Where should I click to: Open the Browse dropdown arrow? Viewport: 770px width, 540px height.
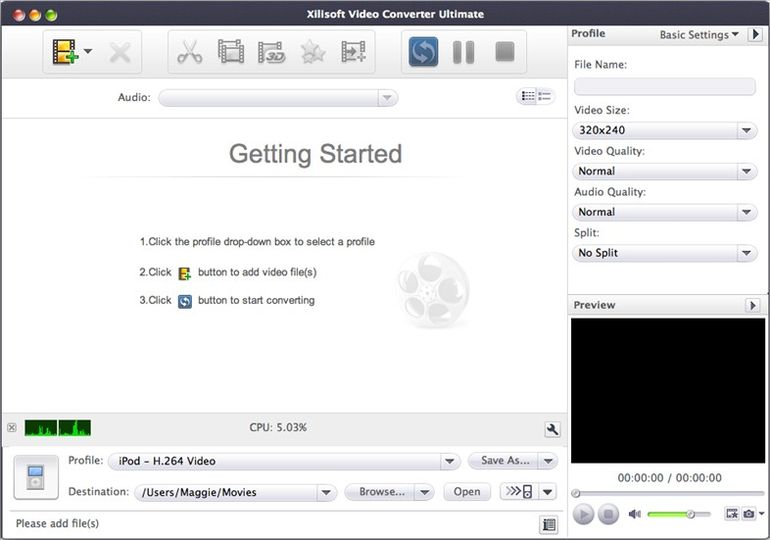[425, 491]
